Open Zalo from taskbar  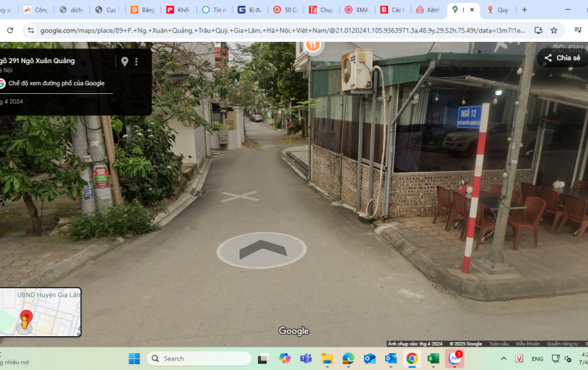click(454, 358)
